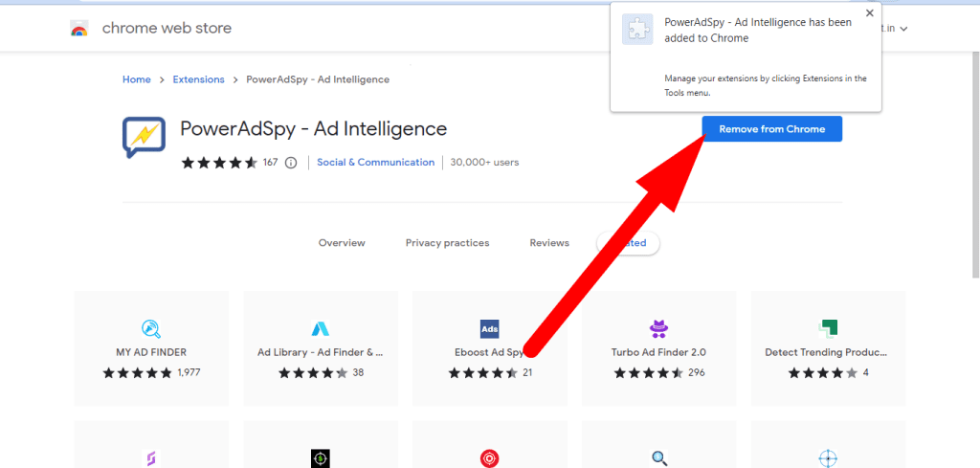Open the Turbo Ad Finder purple hat icon
The height and width of the screenshot is (468, 980).
pyautogui.click(x=658, y=328)
